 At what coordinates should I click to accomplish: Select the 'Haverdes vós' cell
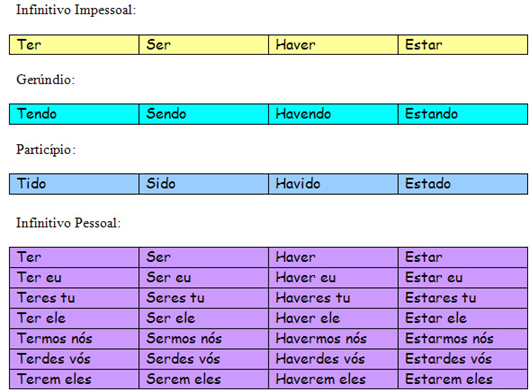(x=333, y=359)
